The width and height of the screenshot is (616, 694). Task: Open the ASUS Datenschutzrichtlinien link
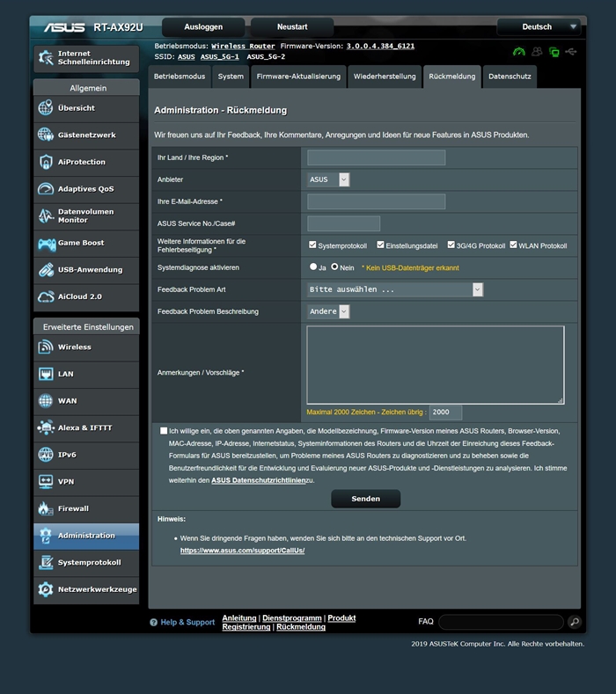(x=259, y=480)
